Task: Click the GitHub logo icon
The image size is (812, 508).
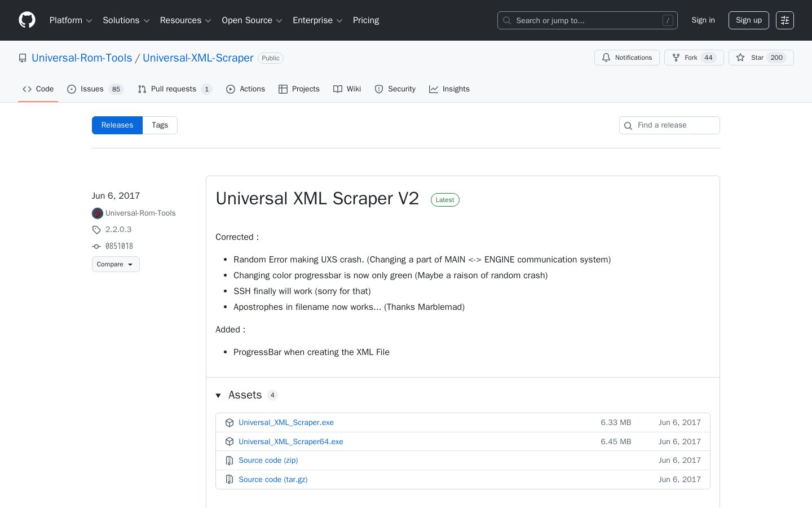Action: (x=27, y=20)
